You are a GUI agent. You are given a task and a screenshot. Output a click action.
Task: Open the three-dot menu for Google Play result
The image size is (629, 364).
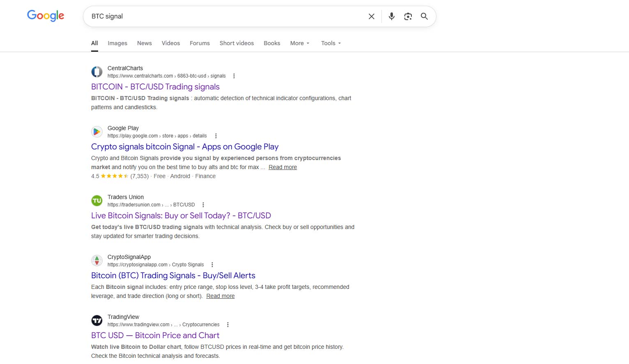pos(216,136)
